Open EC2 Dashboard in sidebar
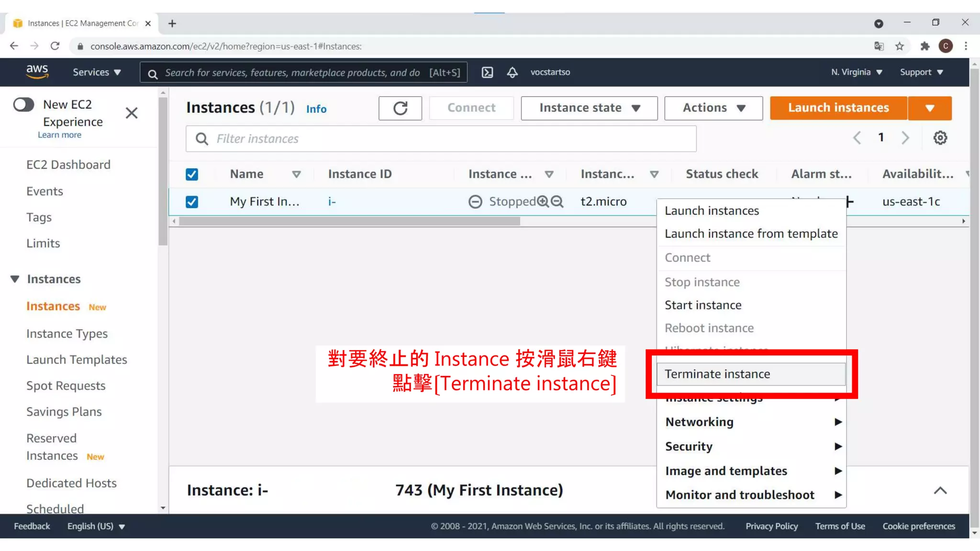Viewport: 980px width, 551px height. (68, 165)
